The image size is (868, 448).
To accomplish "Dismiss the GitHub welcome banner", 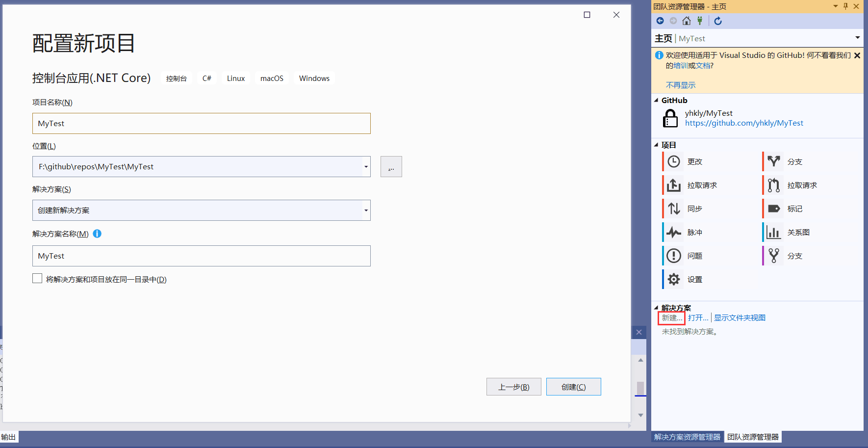I will [x=857, y=55].
